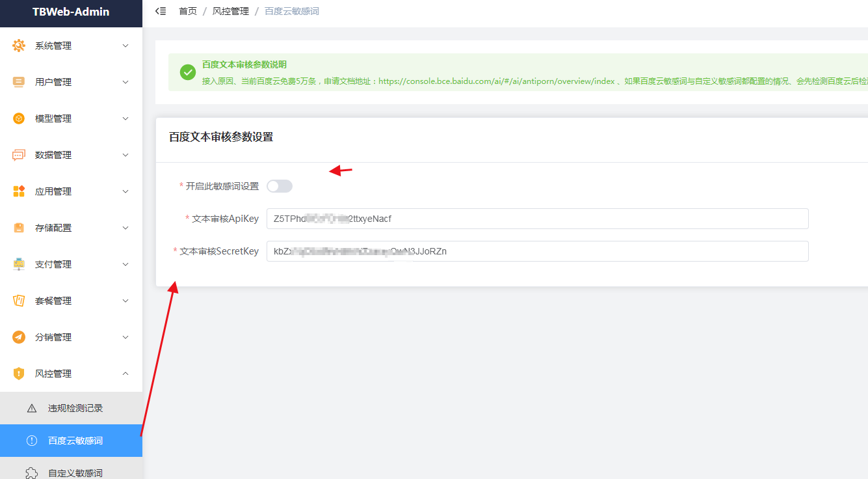
Task: Collapse the 风控管理 menu chevron
Action: point(125,374)
